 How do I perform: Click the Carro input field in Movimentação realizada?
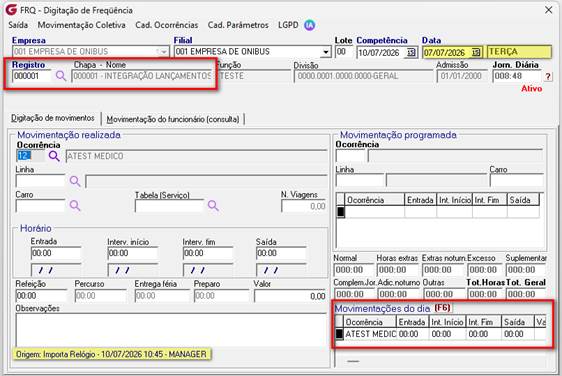pos(40,206)
